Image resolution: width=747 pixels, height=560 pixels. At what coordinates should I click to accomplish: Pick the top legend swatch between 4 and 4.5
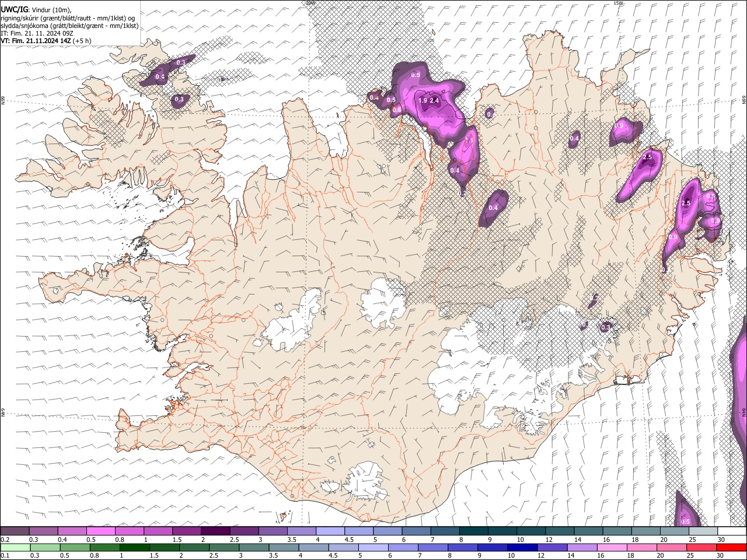330,531
